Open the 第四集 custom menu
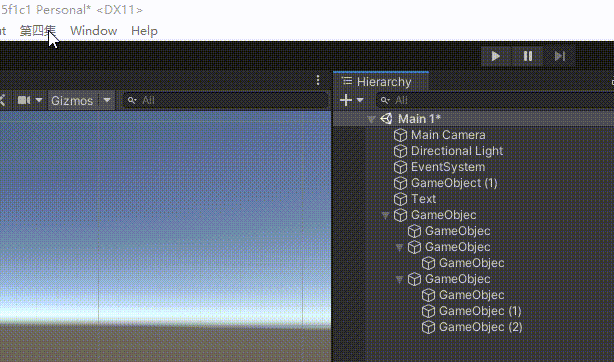The height and width of the screenshot is (362, 614). coord(38,31)
